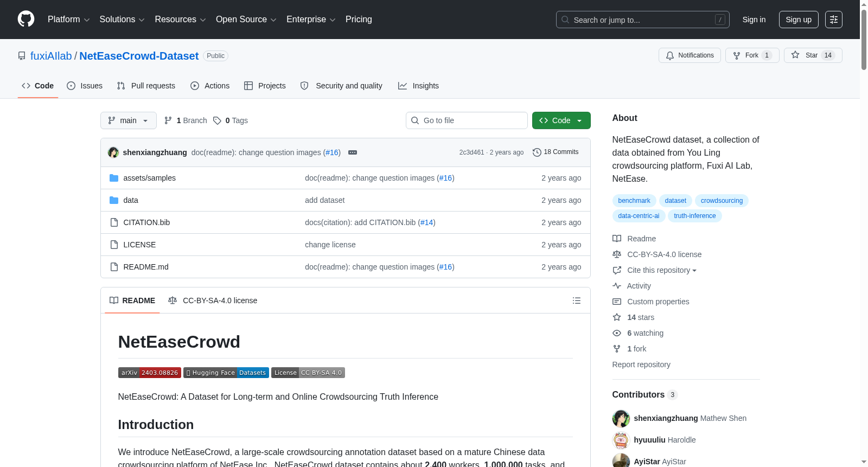View the 1 fork link
The width and height of the screenshot is (868, 467).
pos(630,349)
